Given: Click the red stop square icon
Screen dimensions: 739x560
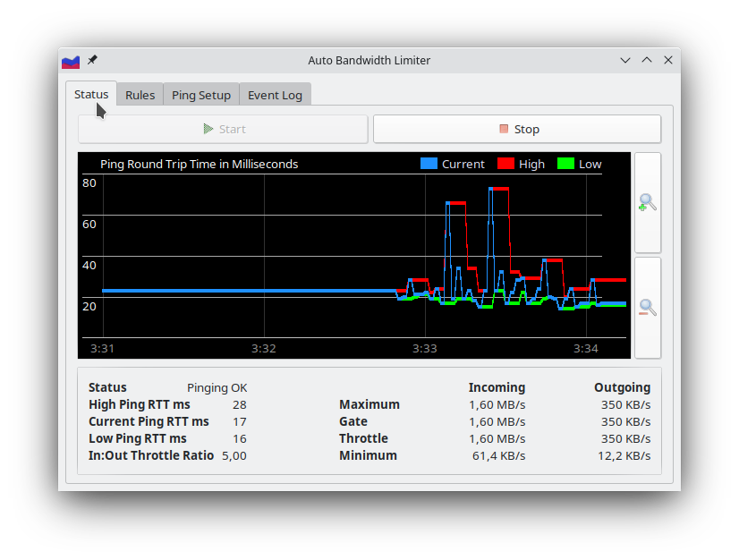Looking at the screenshot, I should click(505, 128).
